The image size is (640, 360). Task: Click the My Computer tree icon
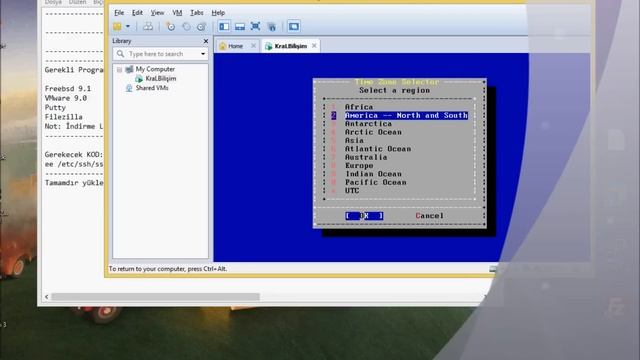point(129,69)
